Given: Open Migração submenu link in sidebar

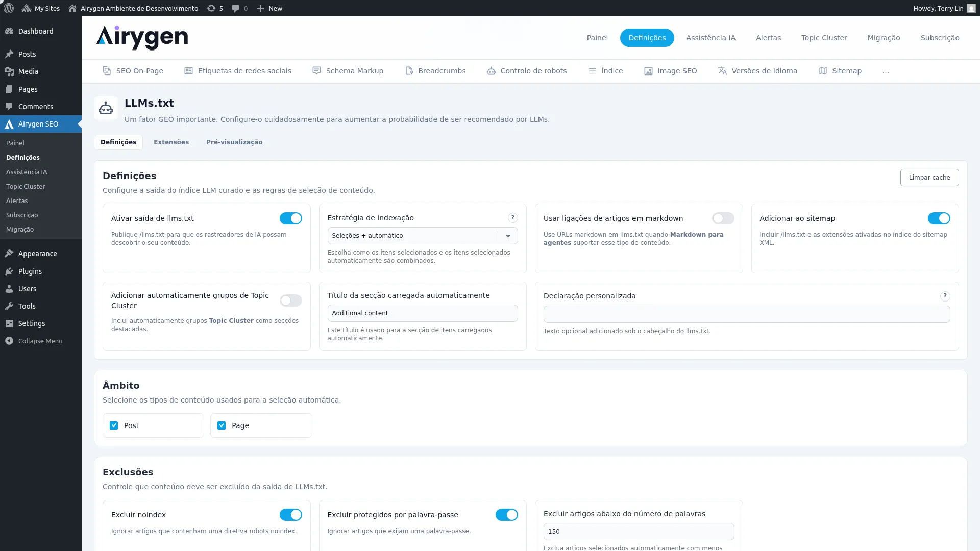Looking at the screenshot, I should (20, 230).
